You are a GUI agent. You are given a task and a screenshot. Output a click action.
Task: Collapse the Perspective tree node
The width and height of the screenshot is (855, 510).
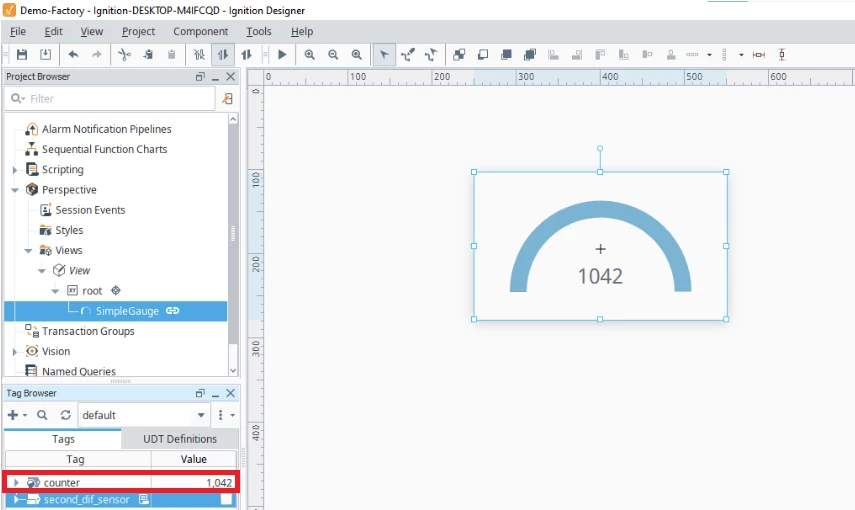click(x=15, y=190)
